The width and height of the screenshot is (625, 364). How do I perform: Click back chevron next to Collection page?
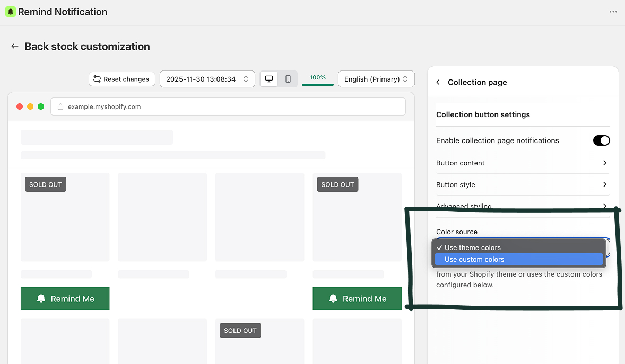[x=438, y=82]
